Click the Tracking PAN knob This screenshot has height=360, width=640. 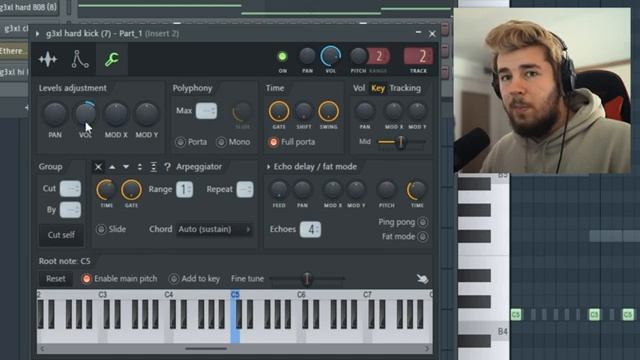click(x=364, y=111)
